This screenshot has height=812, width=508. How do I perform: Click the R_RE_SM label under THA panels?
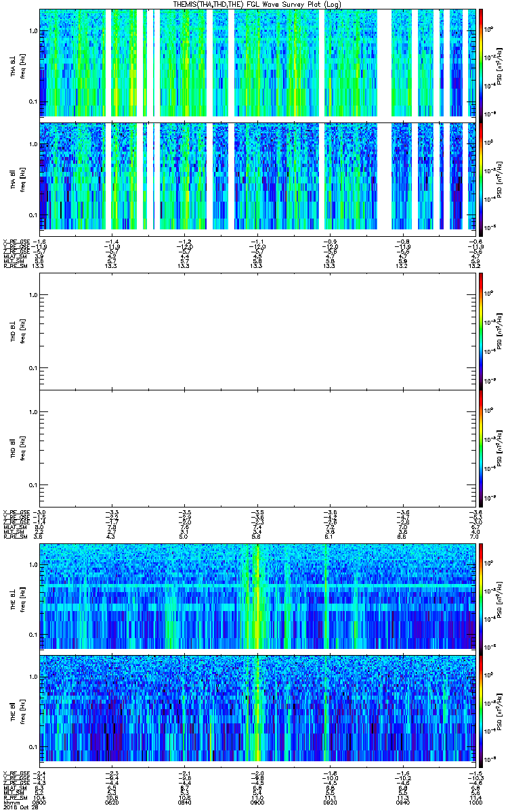16,266
